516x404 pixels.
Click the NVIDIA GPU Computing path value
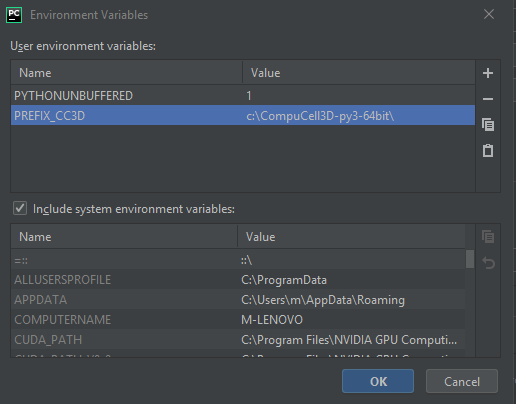click(x=349, y=340)
